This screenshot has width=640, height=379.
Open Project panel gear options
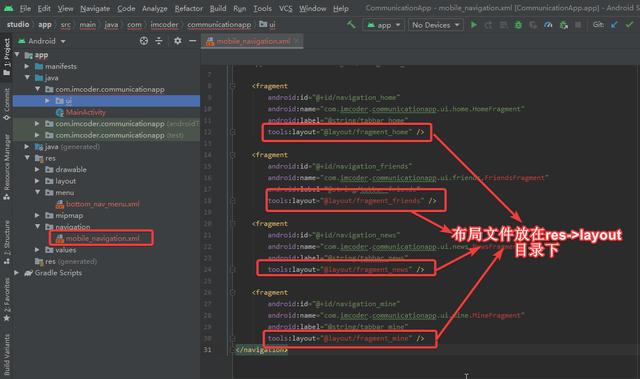tap(178, 41)
